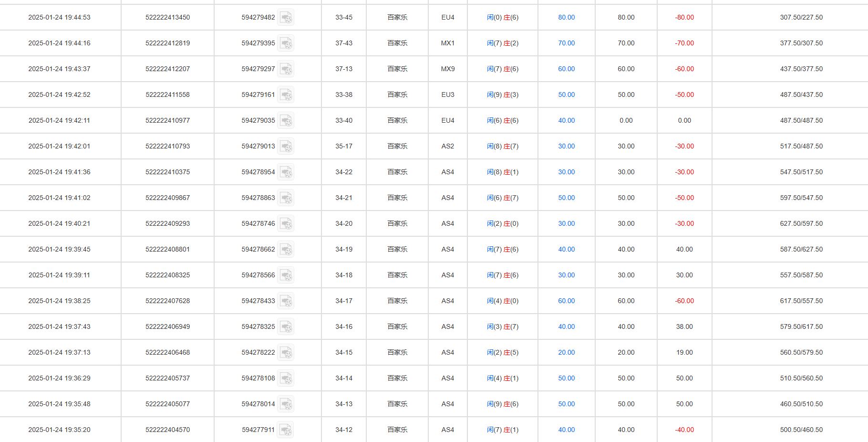Click blue 20.00 bet amount link

[x=566, y=353]
